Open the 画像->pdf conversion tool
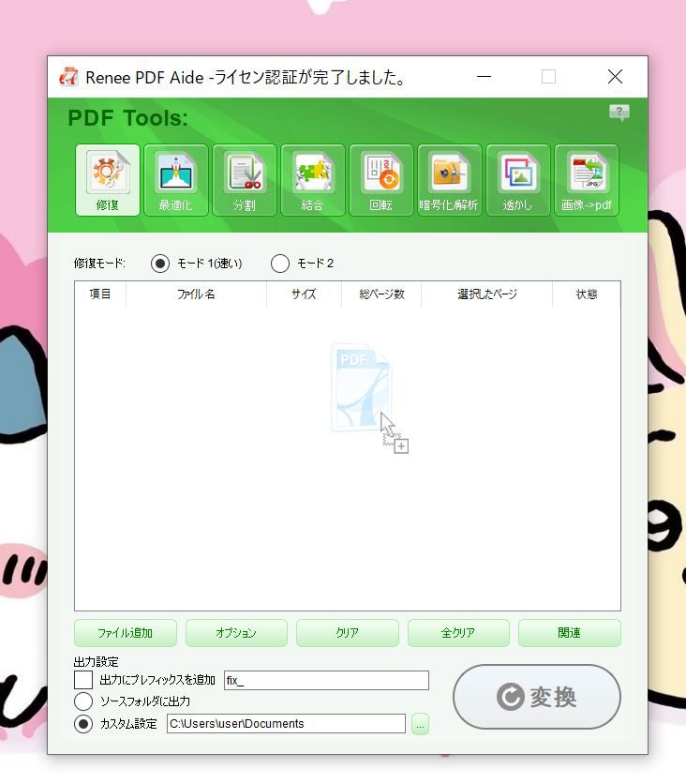The height and width of the screenshot is (784, 686). 587,180
